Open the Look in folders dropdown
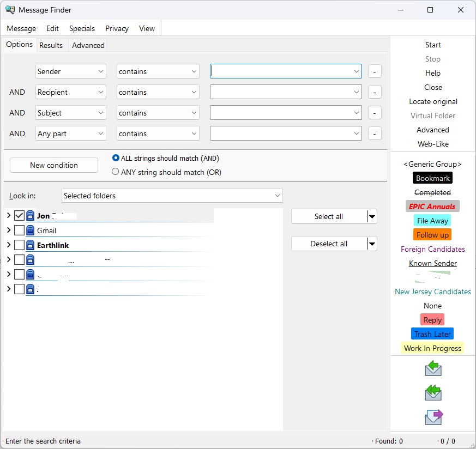Screen dimensions: 476x449 [172, 196]
